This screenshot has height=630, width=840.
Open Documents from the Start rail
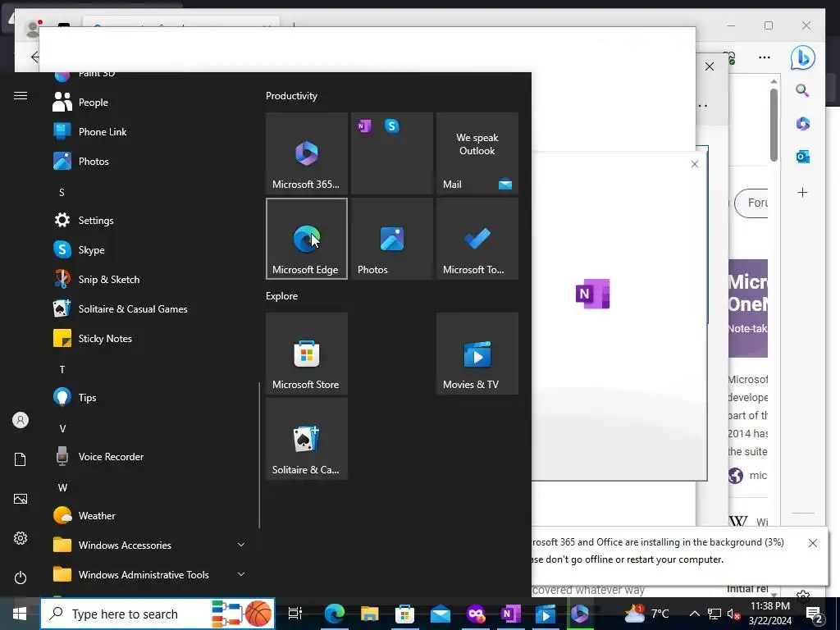[21, 459]
